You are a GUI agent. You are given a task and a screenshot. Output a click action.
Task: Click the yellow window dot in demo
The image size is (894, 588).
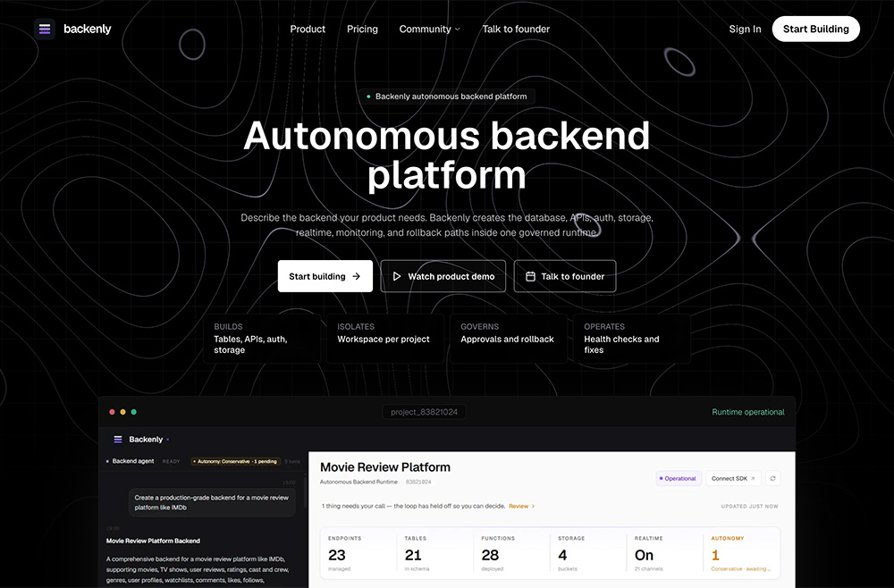[122, 412]
